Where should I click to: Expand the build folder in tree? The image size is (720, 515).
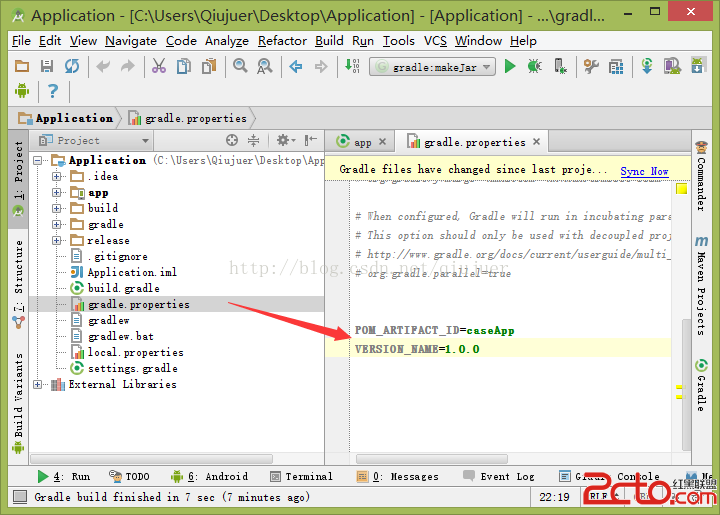57,208
